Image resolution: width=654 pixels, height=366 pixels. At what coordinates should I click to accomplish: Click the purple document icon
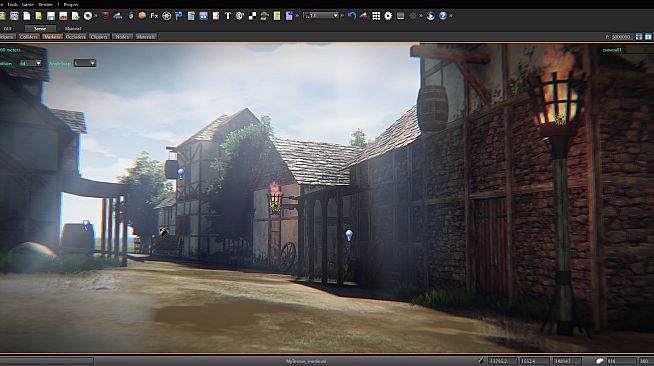click(289, 16)
